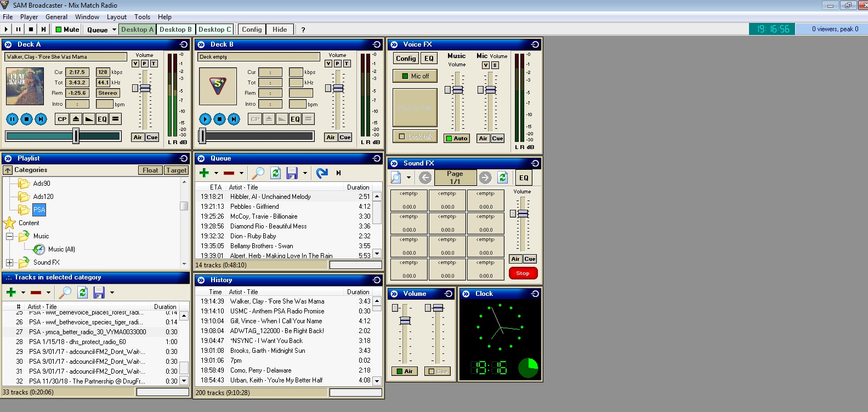The height and width of the screenshot is (412, 868).
Task: Adjust the Sound FX volume slider
Action: click(523, 214)
